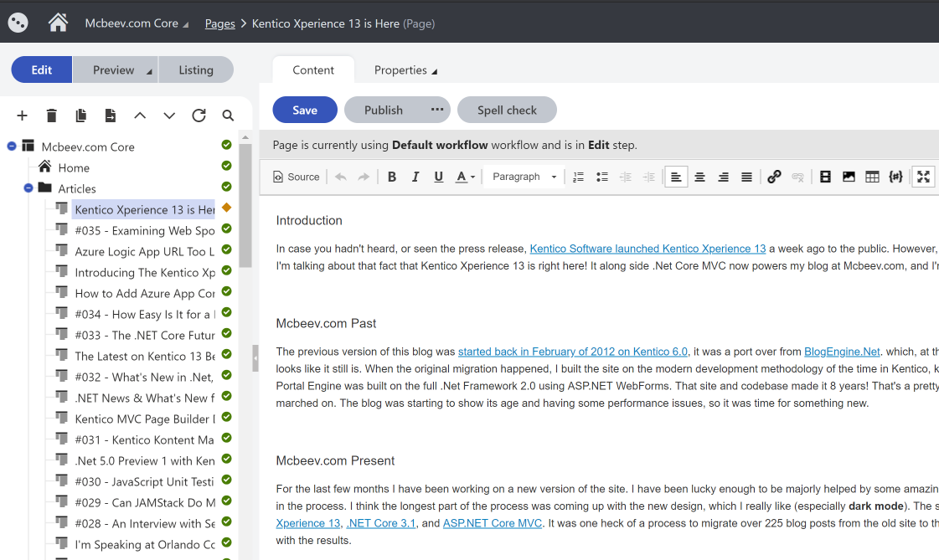This screenshot has height=560, width=939.
Task: Justify the text alignment
Action: coord(746,177)
